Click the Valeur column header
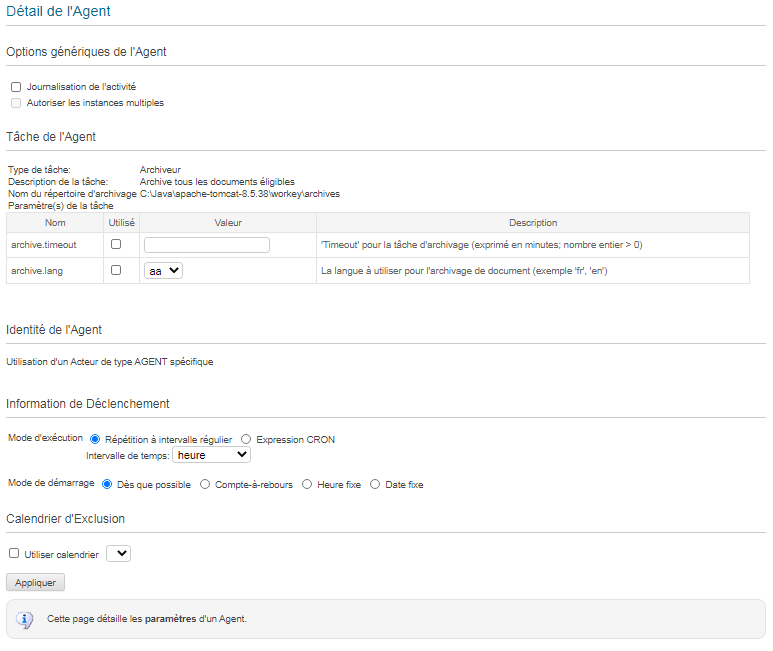 click(228, 223)
